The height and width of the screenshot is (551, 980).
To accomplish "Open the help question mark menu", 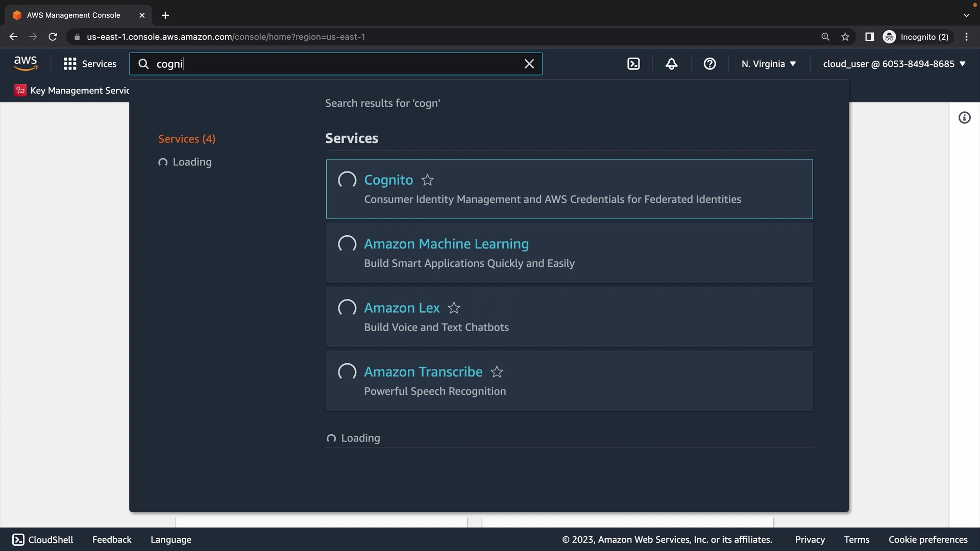I will click(x=709, y=64).
